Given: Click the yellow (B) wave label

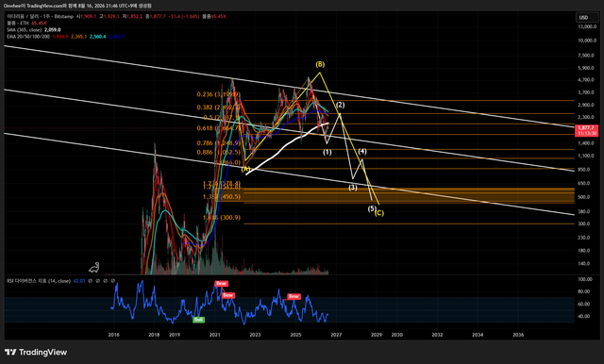Looking at the screenshot, I should pyautogui.click(x=320, y=64).
